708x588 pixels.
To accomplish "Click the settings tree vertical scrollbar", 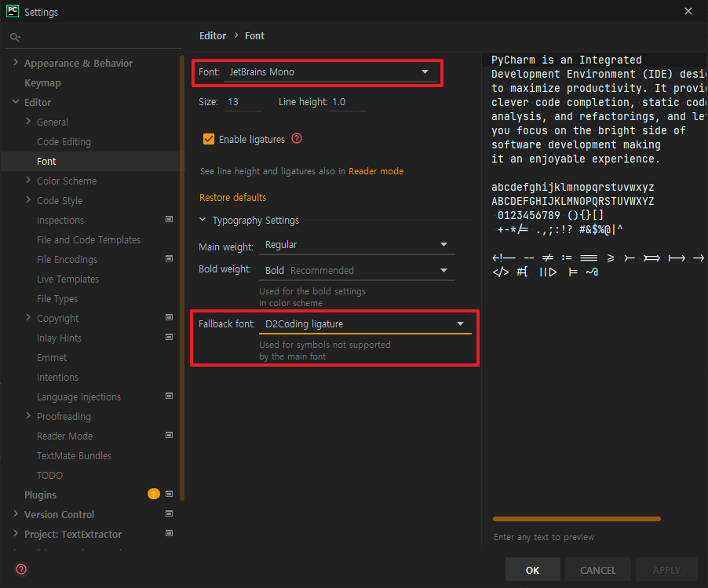I will click(x=182, y=277).
